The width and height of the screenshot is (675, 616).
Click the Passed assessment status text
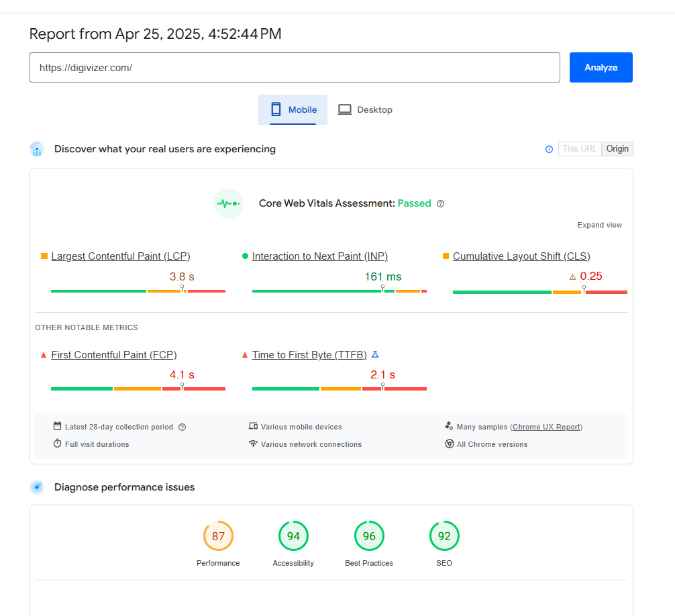[x=414, y=203]
